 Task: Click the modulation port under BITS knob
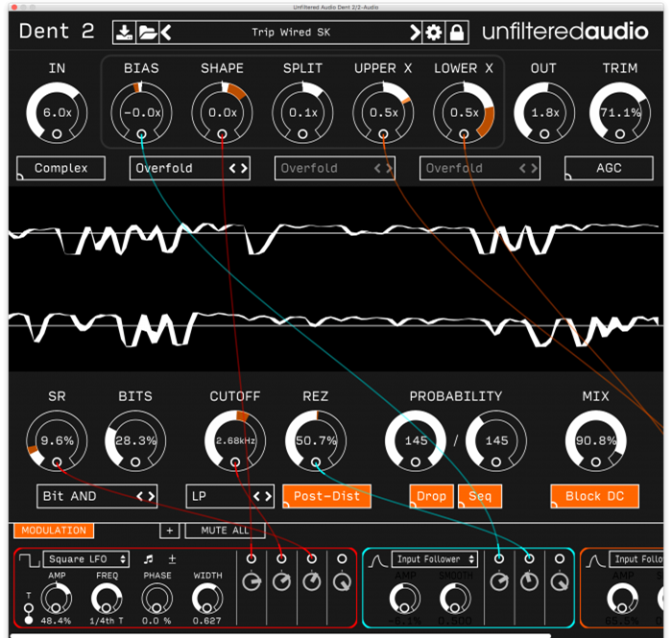point(135,462)
